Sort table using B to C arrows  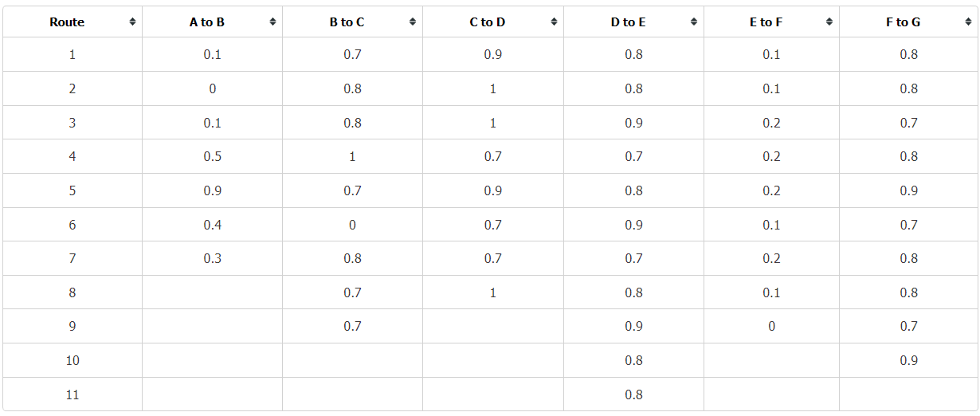tap(412, 22)
